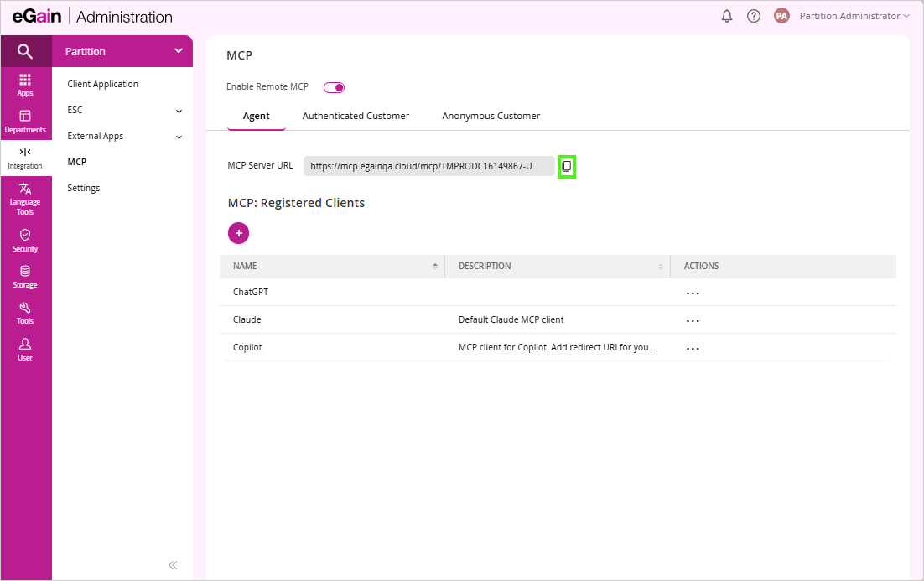Switch to Authenticated Customer tab

pyautogui.click(x=356, y=116)
